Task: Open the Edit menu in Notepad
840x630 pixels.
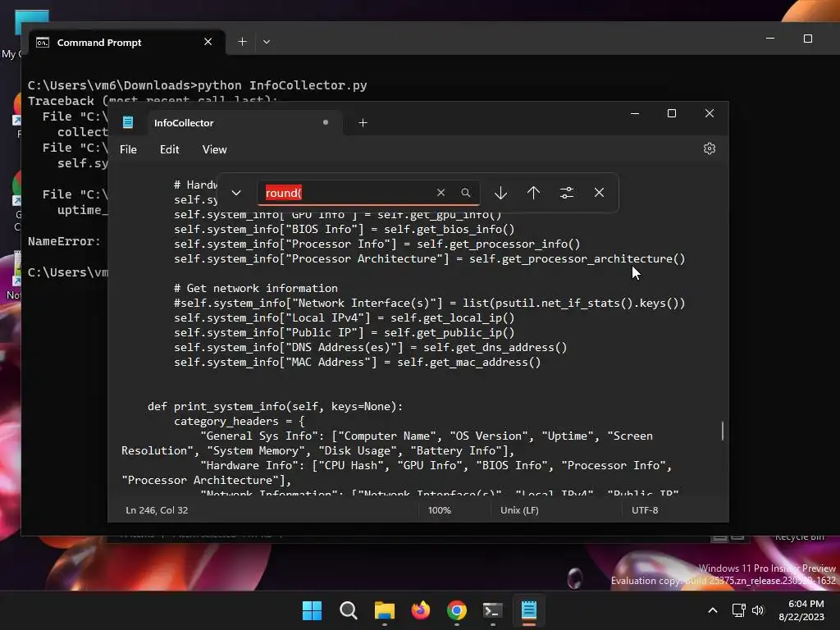Action: pos(169,149)
